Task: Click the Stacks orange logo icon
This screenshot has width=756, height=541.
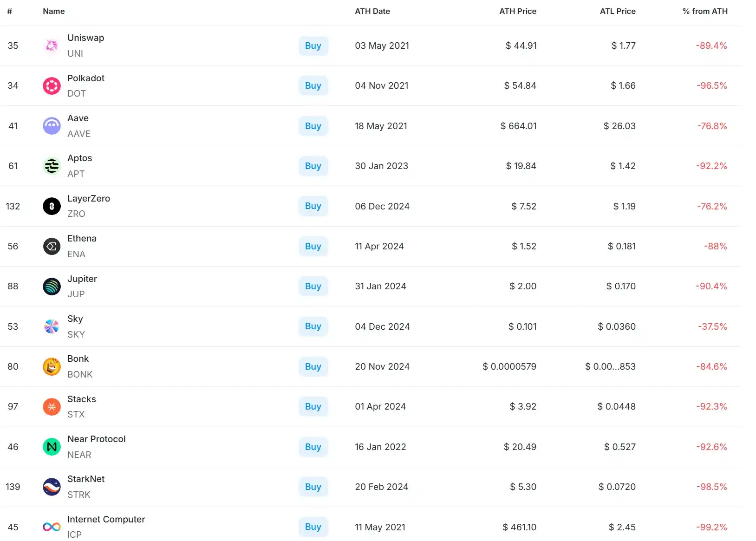Action: coord(52,407)
